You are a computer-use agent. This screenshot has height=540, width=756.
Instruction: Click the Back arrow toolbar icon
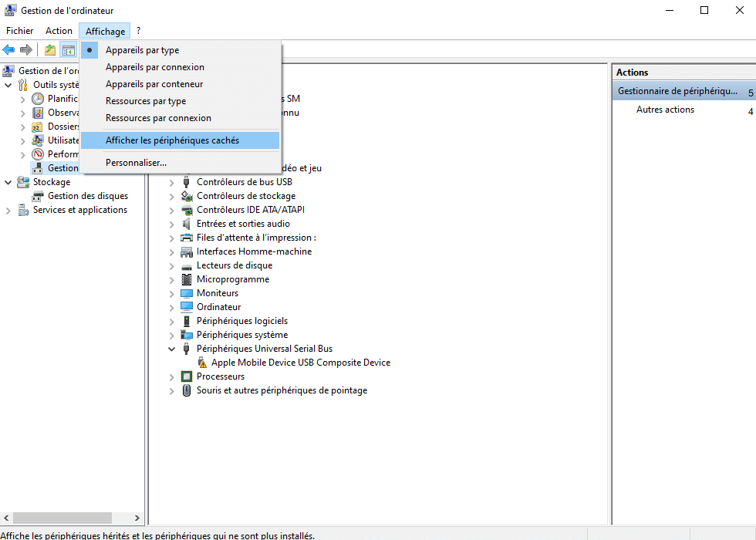coord(9,50)
